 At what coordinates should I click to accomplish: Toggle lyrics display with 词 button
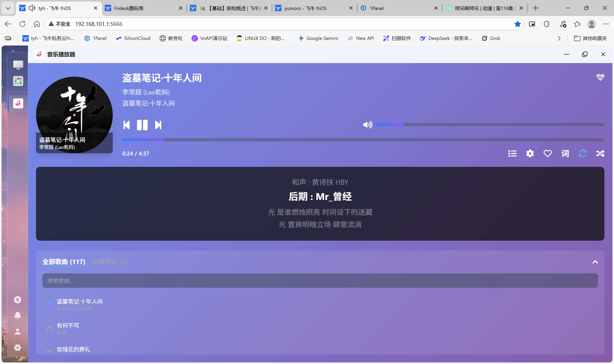[565, 153]
